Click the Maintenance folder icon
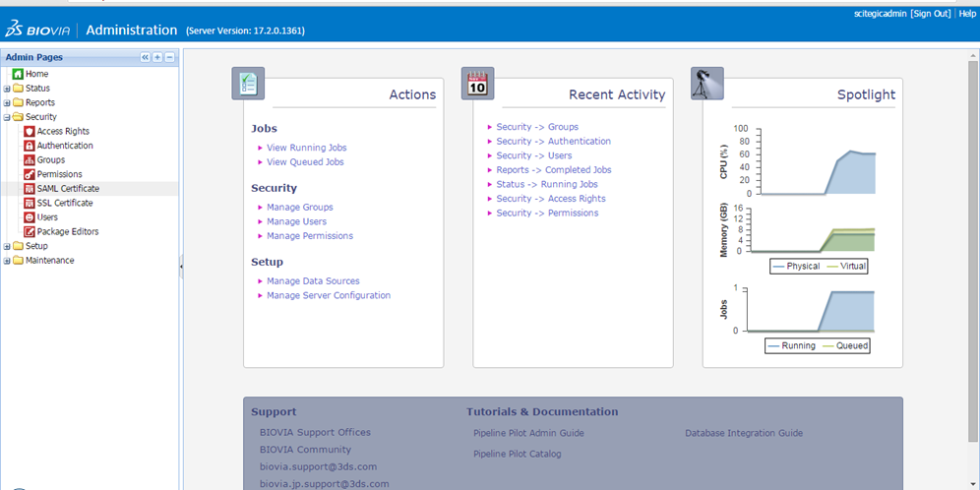 [18, 261]
